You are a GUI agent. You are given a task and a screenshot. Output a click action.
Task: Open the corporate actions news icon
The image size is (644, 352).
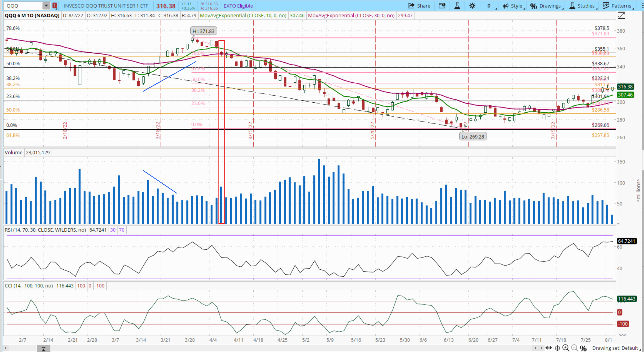pos(442,6)
